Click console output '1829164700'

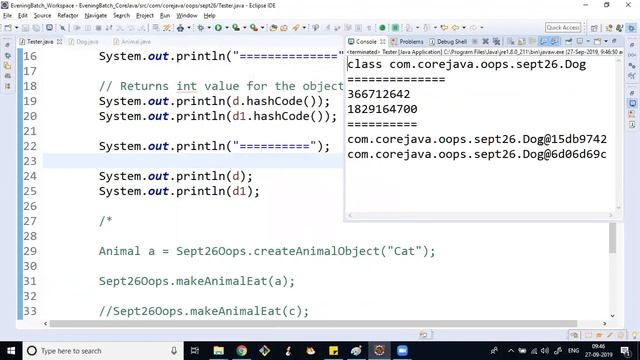(382, 109)
